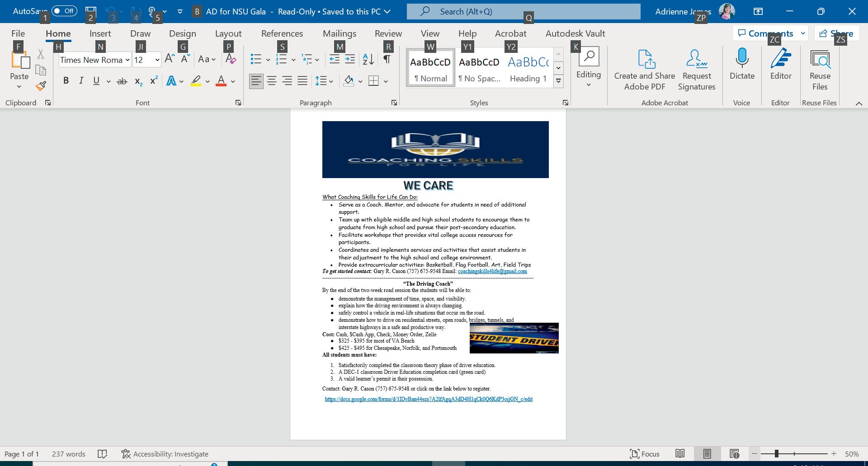Clear all formatting with eraser icon
The image size is (868, 466).
pos(231,59)
